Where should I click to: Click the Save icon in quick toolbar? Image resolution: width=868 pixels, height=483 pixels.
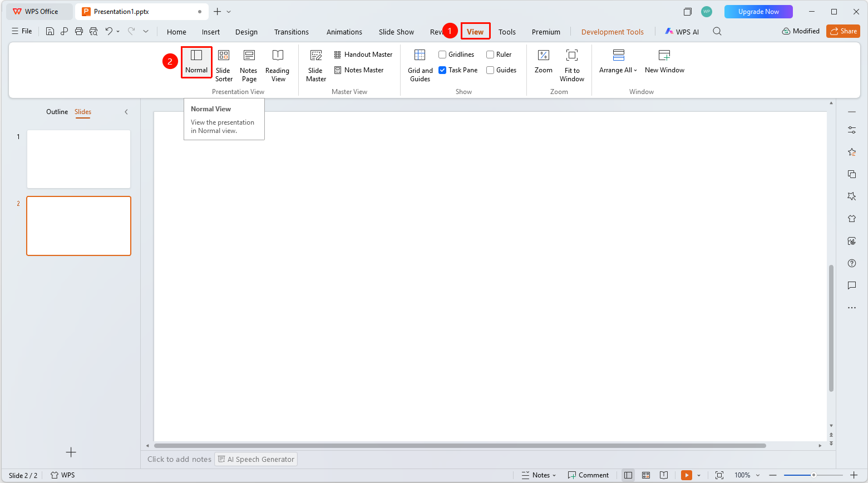(x=50, y=31)
